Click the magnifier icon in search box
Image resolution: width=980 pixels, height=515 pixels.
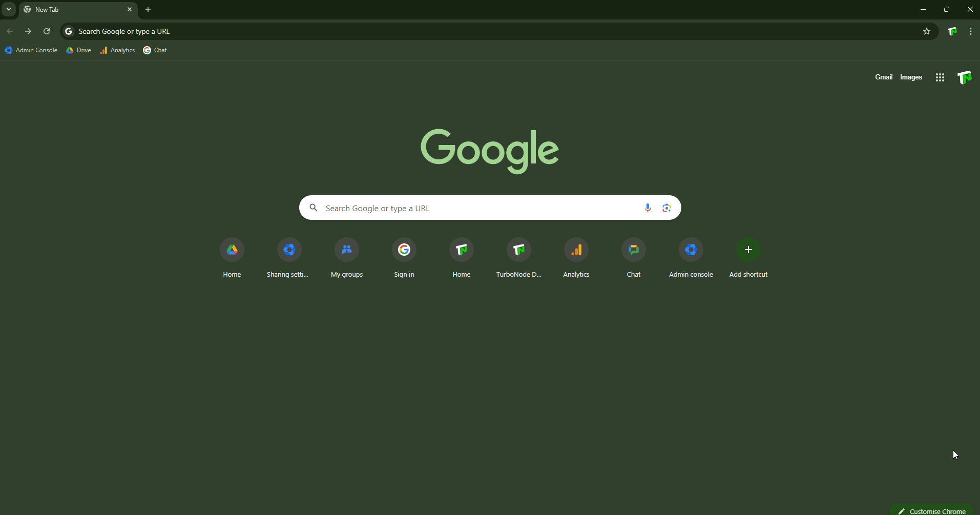click(314, 208)
